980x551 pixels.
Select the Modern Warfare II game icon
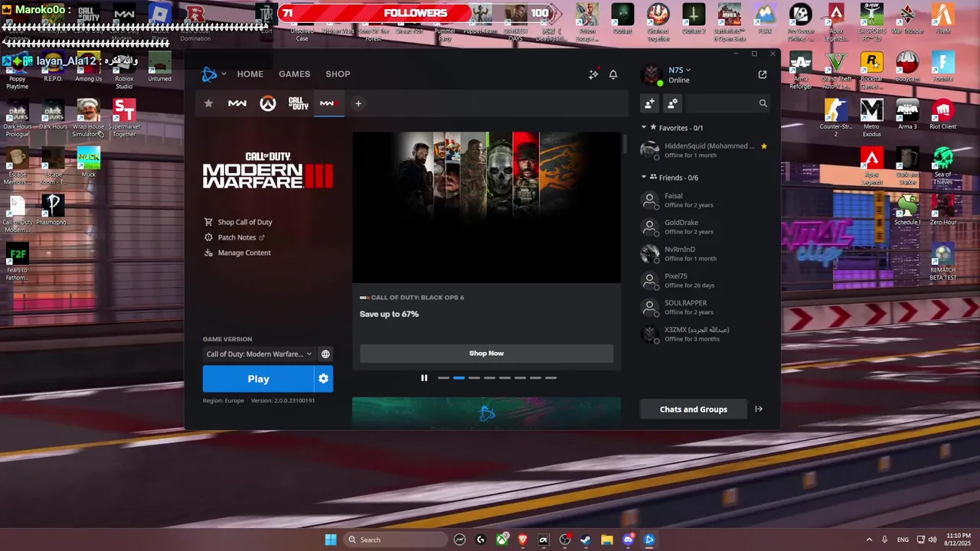pos(237,103)
